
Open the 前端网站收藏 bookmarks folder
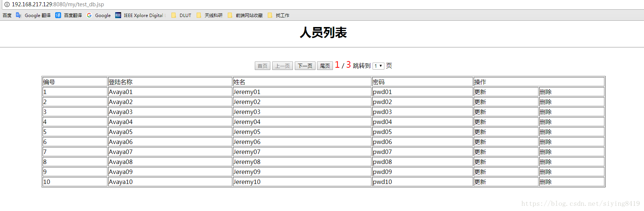[x=245, y=15]
